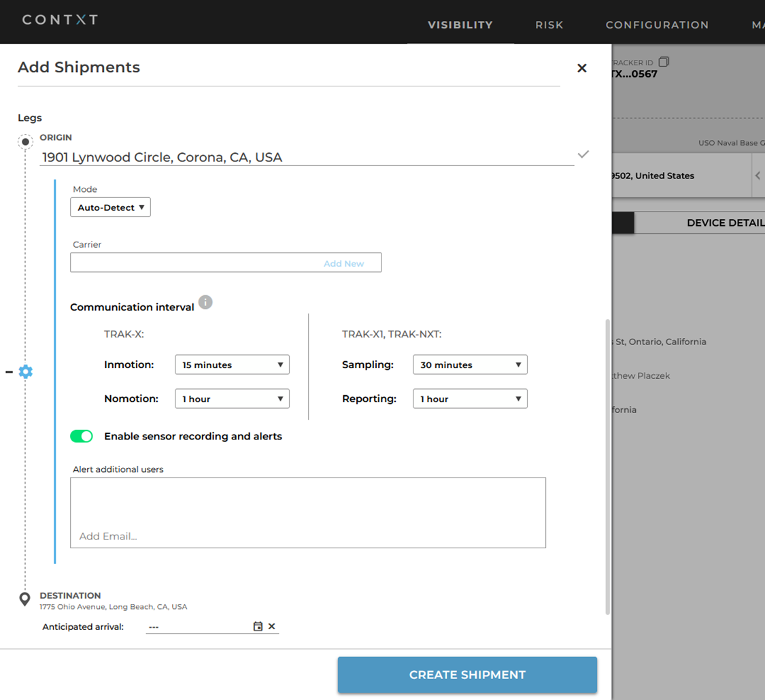Click the Add New carrier link
Image resolution: width=765 pixels, height=700 pixels.
click(x=344, y=263)
